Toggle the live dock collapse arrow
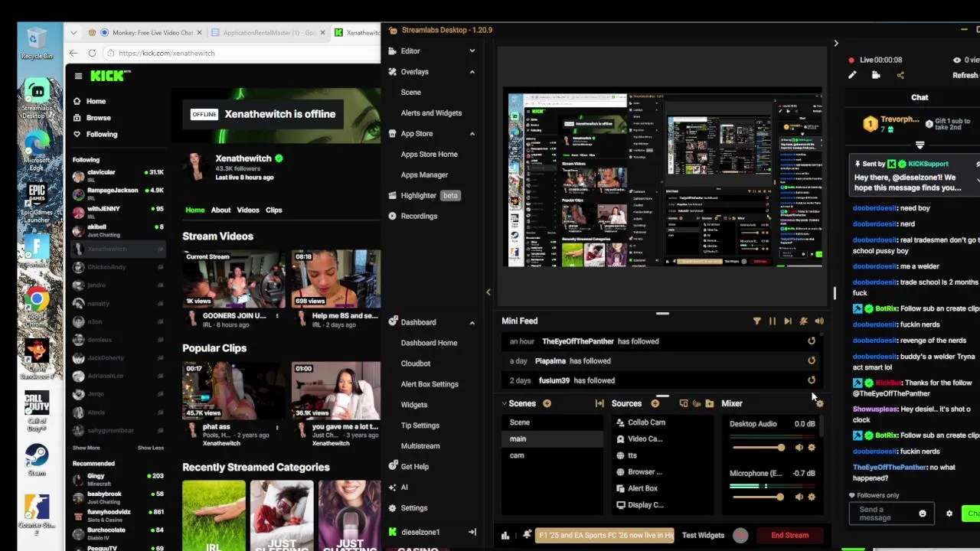Viewport: 980px width, 551px height. tap(835, 44)
